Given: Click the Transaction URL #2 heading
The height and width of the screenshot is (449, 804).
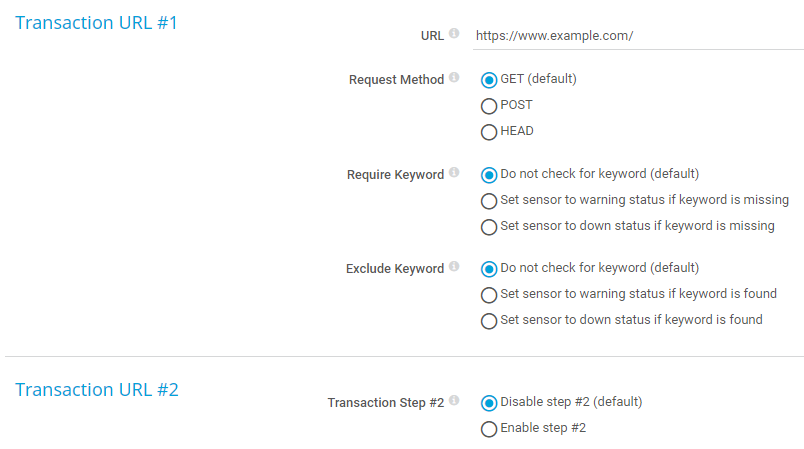Looking at the screenshot, I should pos(97,390).
